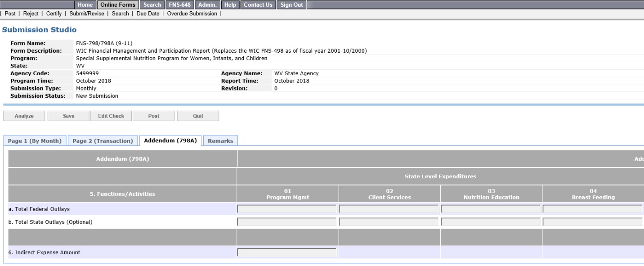Select the Search item in top navigation
Image resolution: width=644 pixels, height=266 pixels.
point(152,5)
